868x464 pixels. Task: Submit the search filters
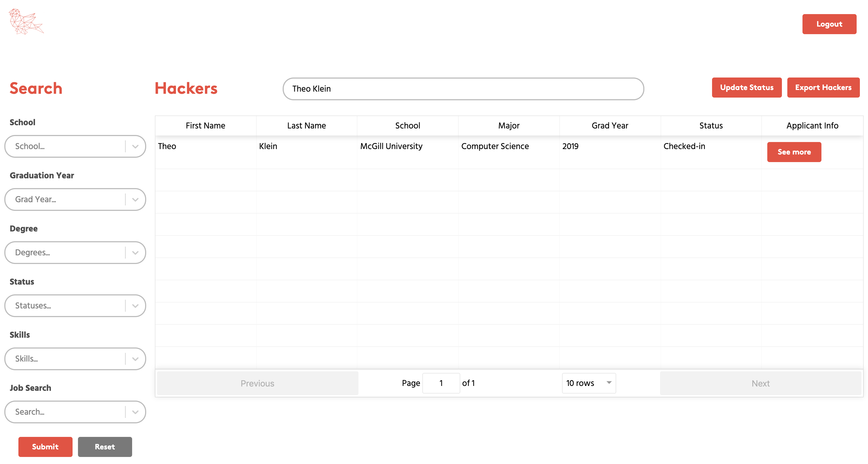coord(45,447)
